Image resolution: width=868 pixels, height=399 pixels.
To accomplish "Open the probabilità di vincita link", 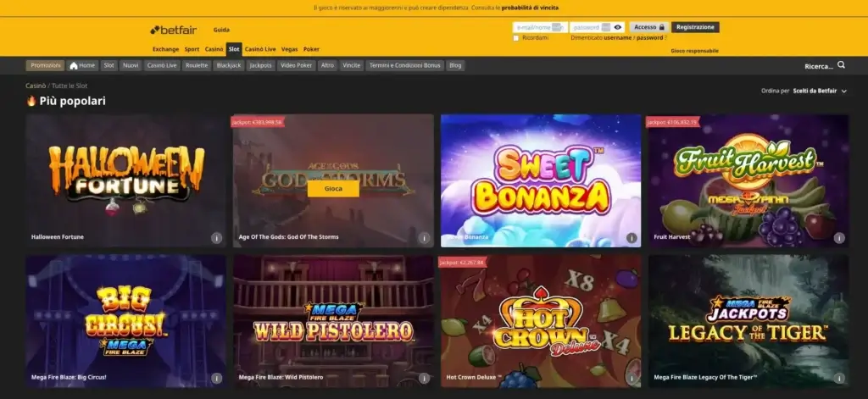I will [531, 8].
